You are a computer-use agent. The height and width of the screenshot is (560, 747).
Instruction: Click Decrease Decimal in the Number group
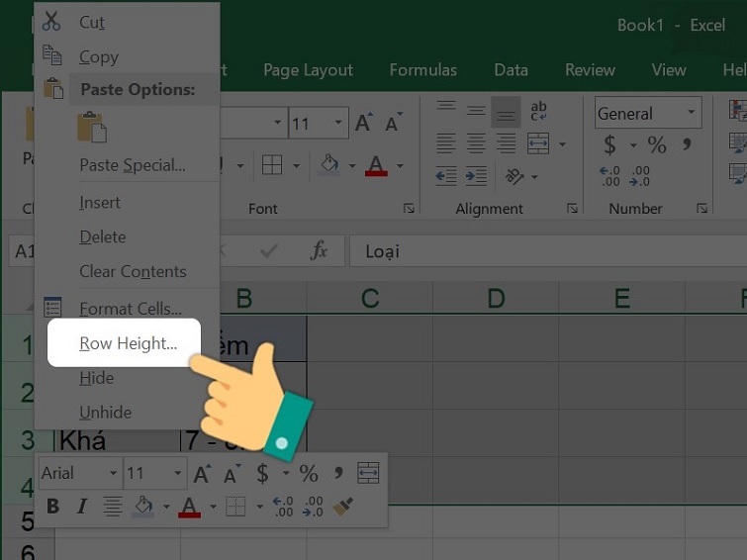tap(640, 176)
